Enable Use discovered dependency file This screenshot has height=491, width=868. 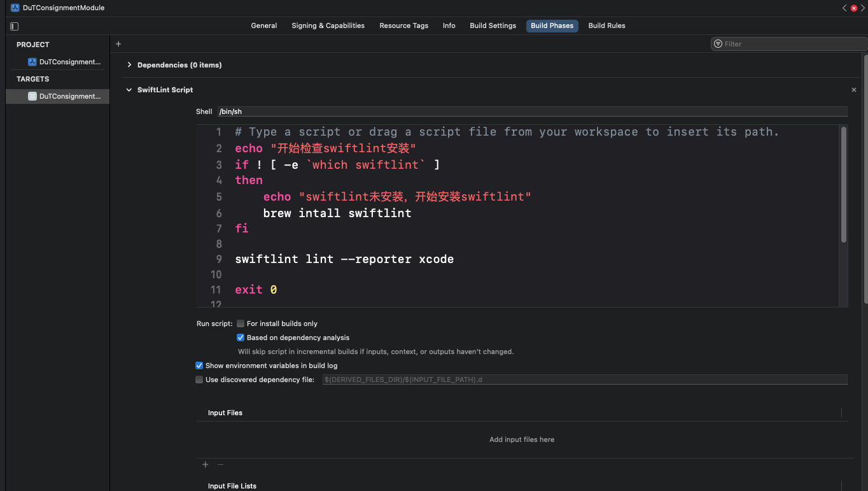pos(199,380)
